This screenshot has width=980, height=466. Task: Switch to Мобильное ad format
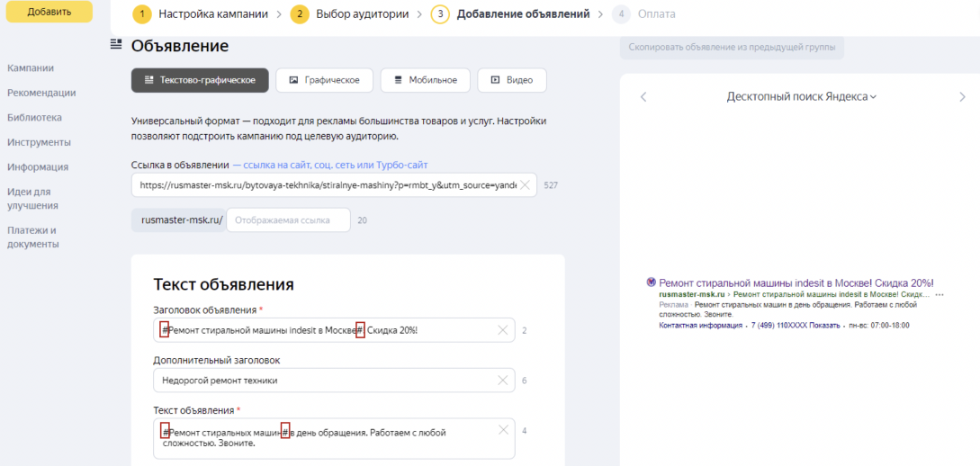click(x=425, y=80)
